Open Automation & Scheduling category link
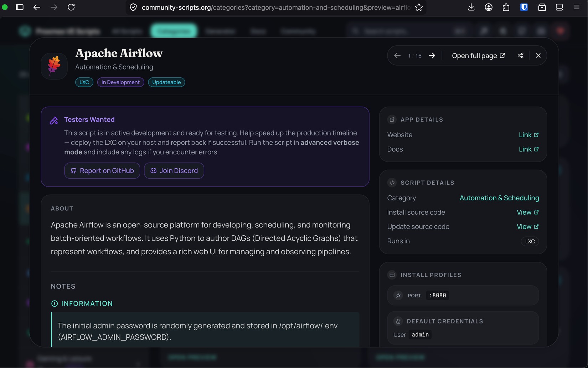588x368 pixels. (x=499, y=198)
